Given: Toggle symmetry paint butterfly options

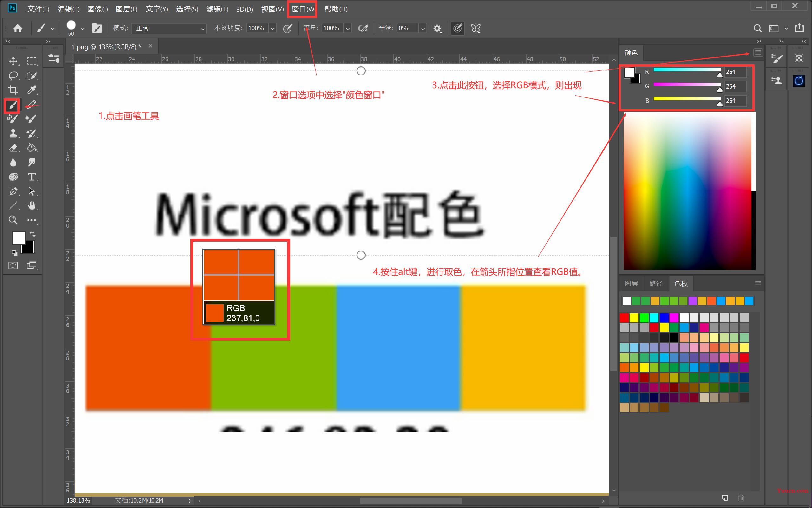Looking at the screenshot, I should click(476, 28).
